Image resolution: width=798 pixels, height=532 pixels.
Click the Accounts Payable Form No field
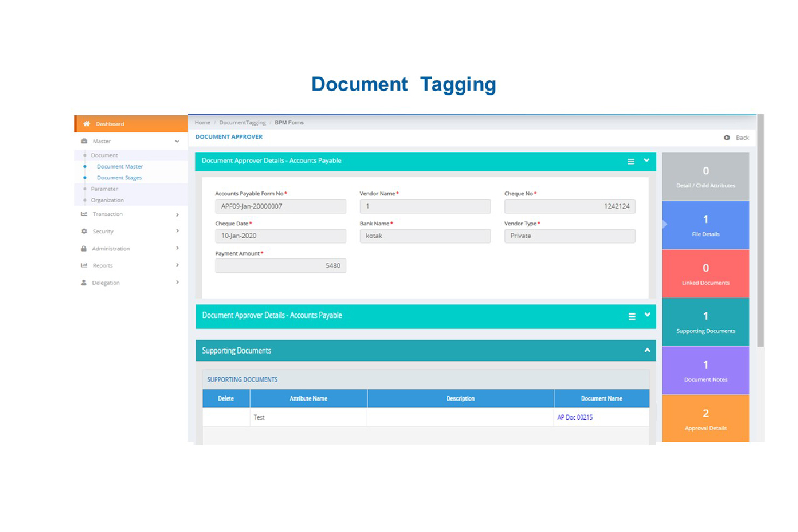click(x=281, y=206)
